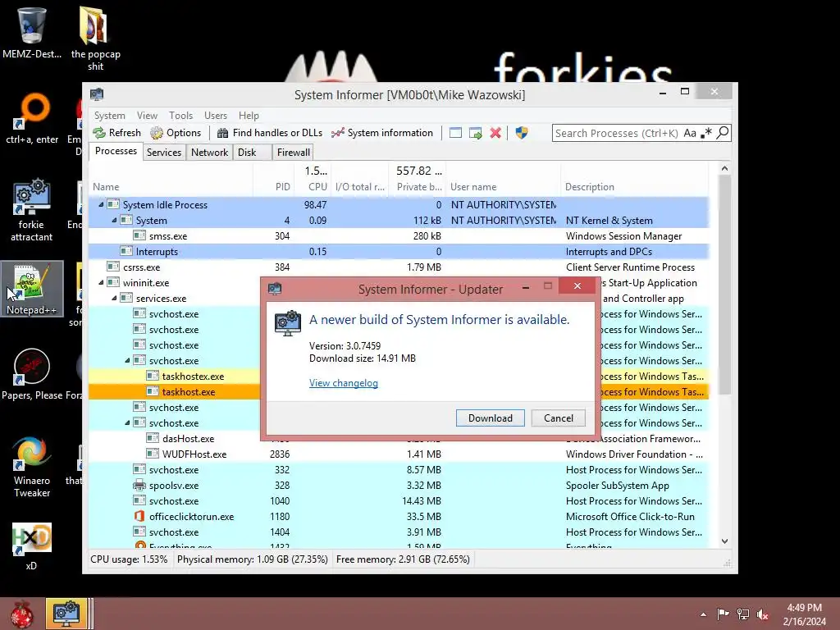Click the search magnifier icon

click(723, 133)
